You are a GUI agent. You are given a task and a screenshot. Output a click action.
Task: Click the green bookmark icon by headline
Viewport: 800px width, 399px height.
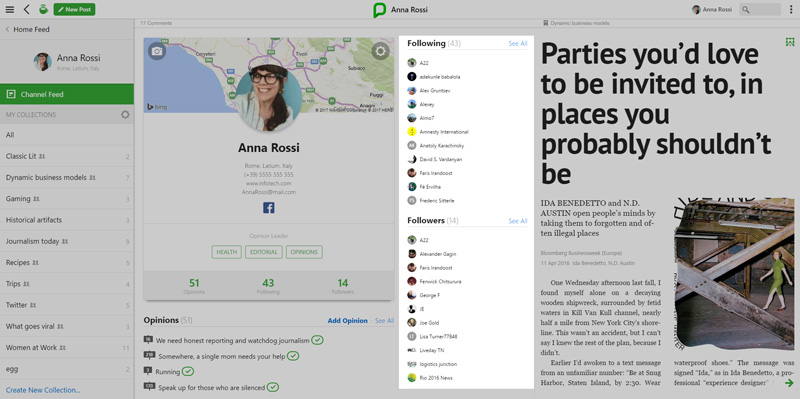790,42
